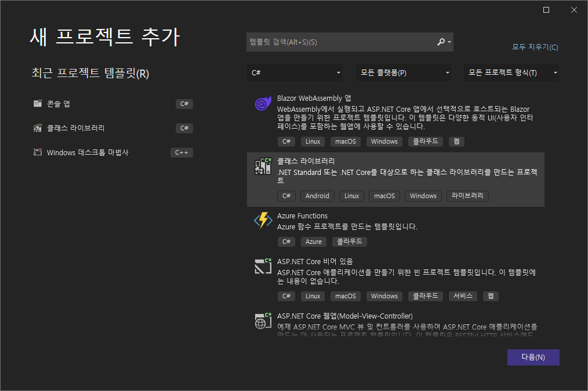Click the recent 클래스 라이브러리 icon
Image resolution: width=588 pixels, height=391 pixels.
point(38,128)
